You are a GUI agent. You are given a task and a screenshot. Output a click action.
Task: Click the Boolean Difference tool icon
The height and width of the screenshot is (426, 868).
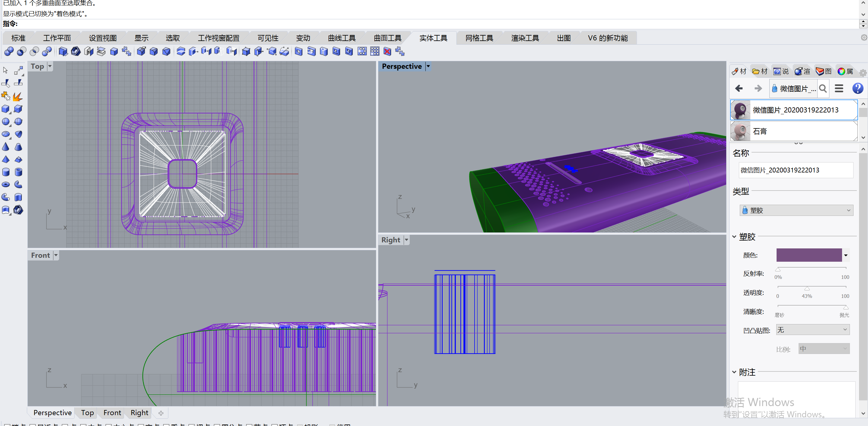click(21, 51)
